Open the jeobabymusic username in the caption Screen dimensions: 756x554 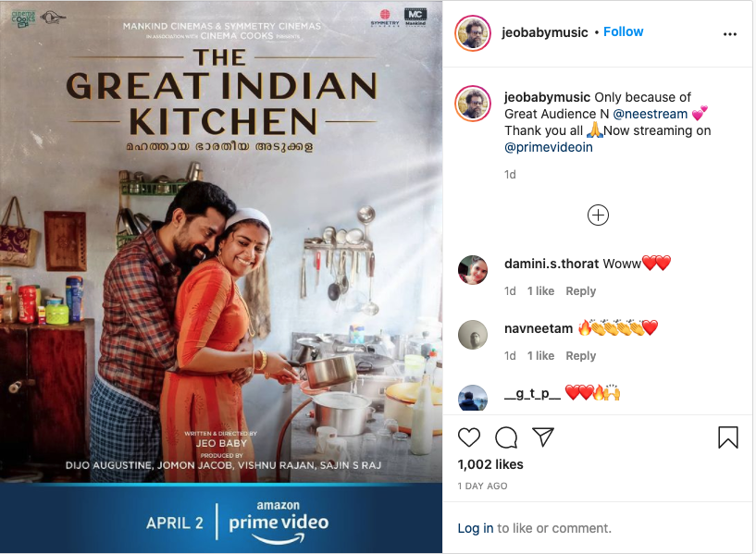pyautogui.click(x=547, y=97)
